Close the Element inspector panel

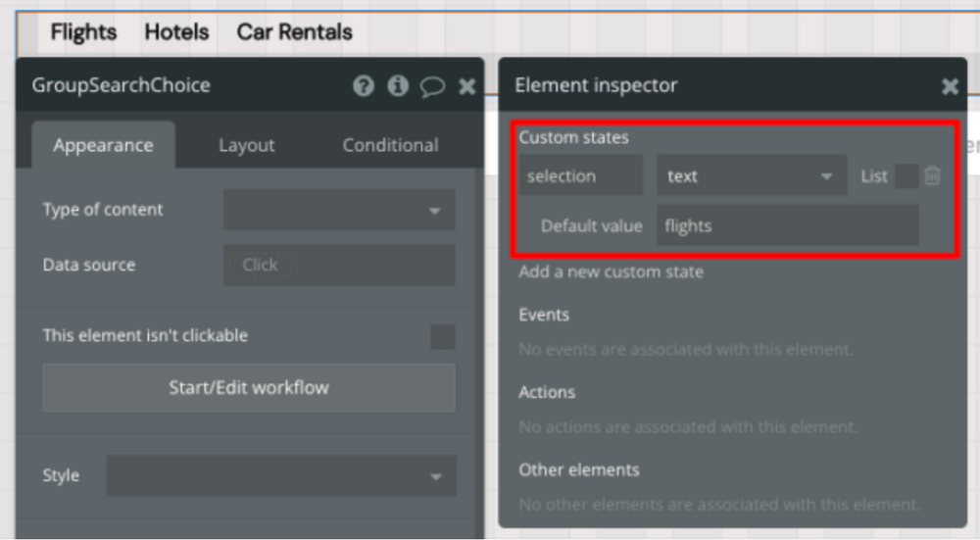coord(950,86)
